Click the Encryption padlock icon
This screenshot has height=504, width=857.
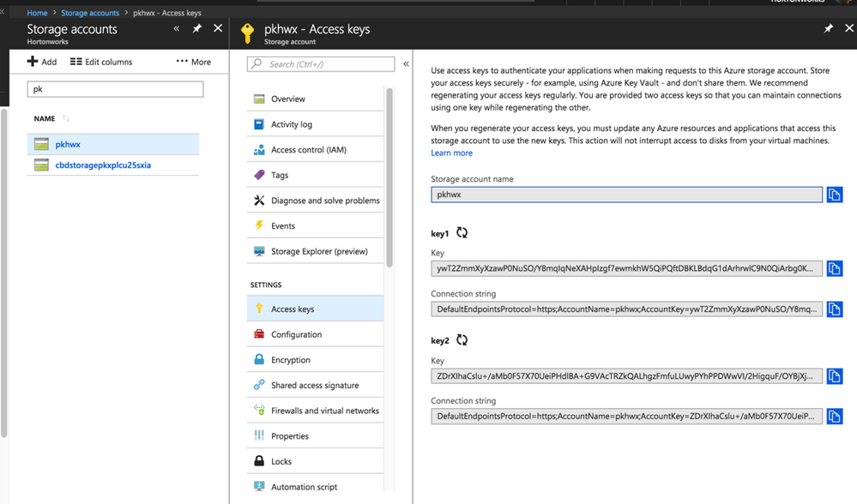pyautogui.click(x=259, y=359)
